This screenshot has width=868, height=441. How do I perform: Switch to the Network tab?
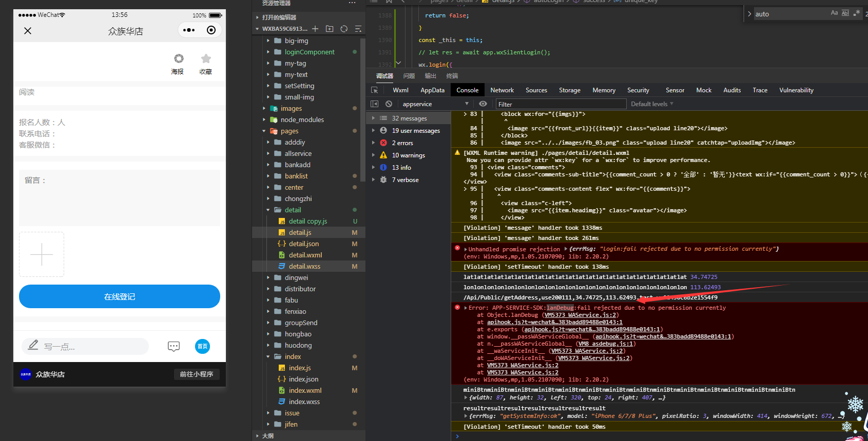(x=502, y=90)
